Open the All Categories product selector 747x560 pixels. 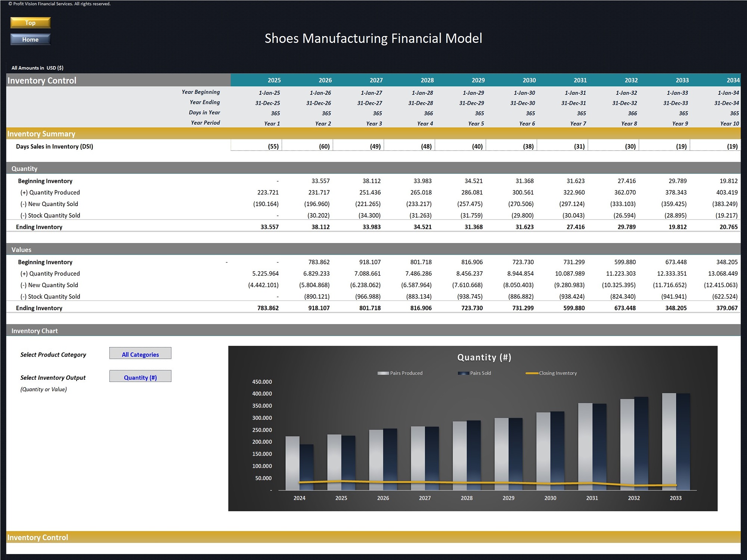click(140, 353)
